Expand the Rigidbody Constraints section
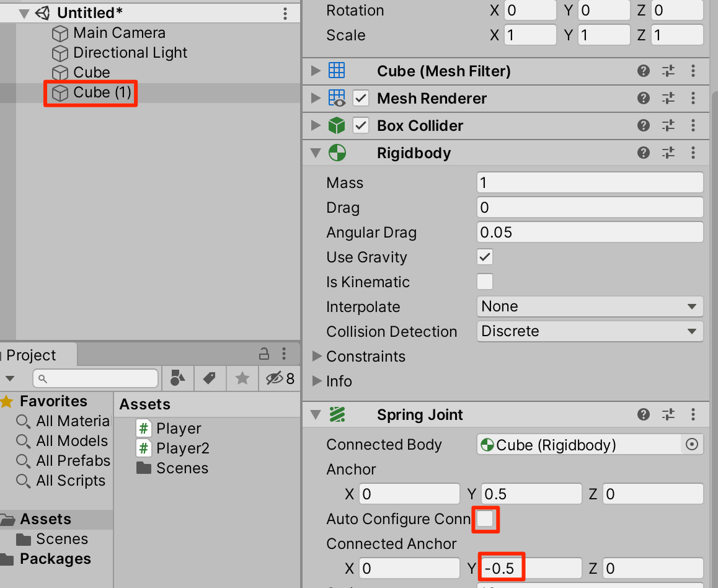This screenshot has height=588, width=718. (317, 356)
